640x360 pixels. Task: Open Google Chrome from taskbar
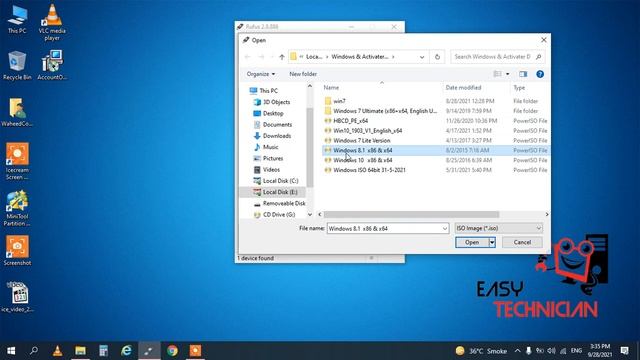pos(172,351)
